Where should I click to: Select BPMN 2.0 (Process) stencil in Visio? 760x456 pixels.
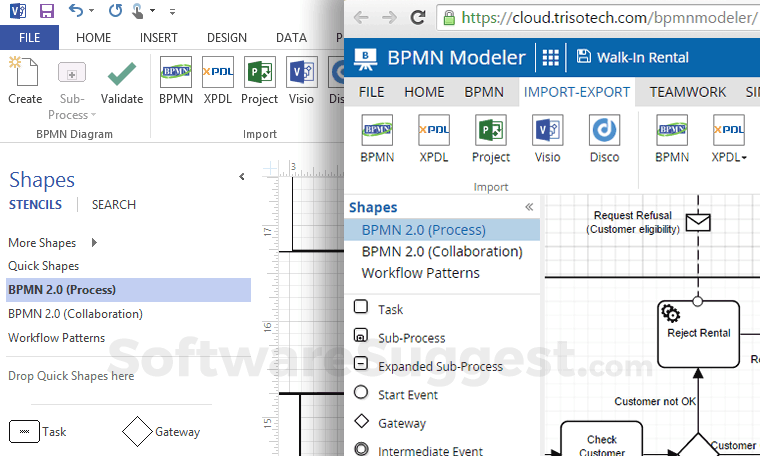[x=128, y=290]
